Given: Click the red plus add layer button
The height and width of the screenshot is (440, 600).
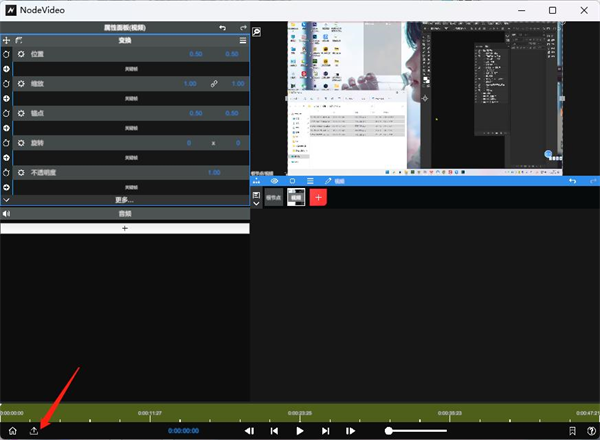Looking at the screenshot, I should [320, 198].
